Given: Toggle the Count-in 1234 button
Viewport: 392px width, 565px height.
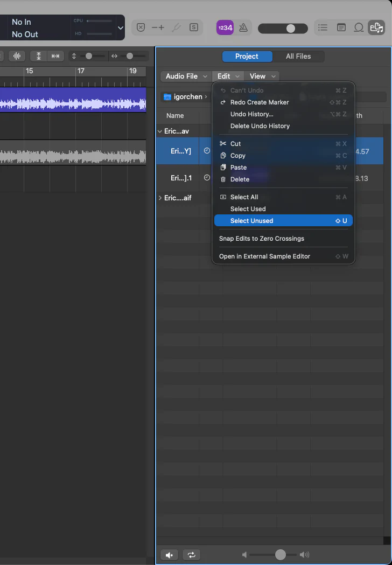Looking at the screenshot, I should tap(225, 28).
